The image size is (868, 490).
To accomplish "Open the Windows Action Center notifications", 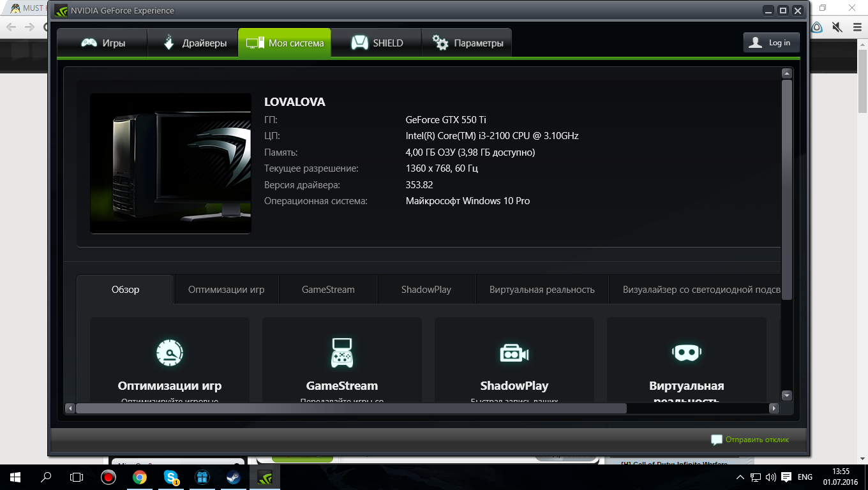I will pyautogui.click(x=786, y=477).
